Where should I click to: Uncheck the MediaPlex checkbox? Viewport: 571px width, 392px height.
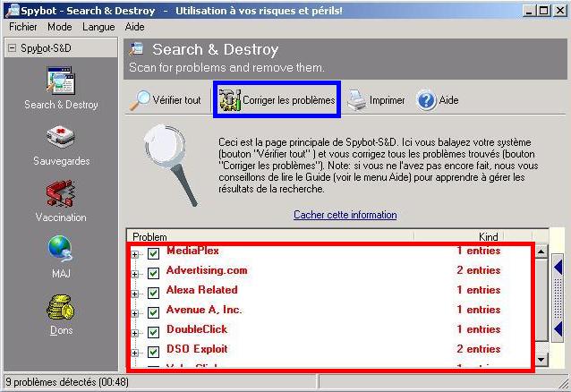pyautogui.click(x=153, y=253)
